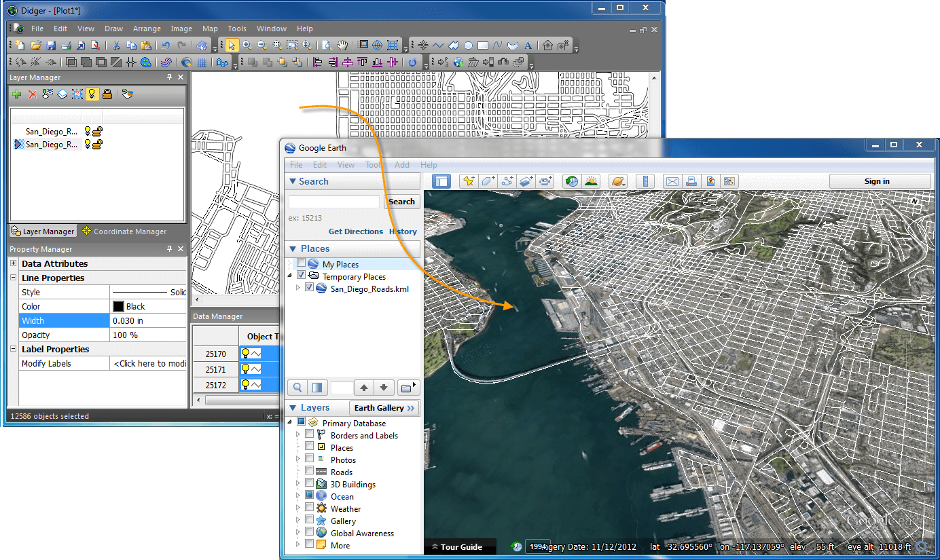Click Google Earth toolbar printer icon

[x=691, y=181]
